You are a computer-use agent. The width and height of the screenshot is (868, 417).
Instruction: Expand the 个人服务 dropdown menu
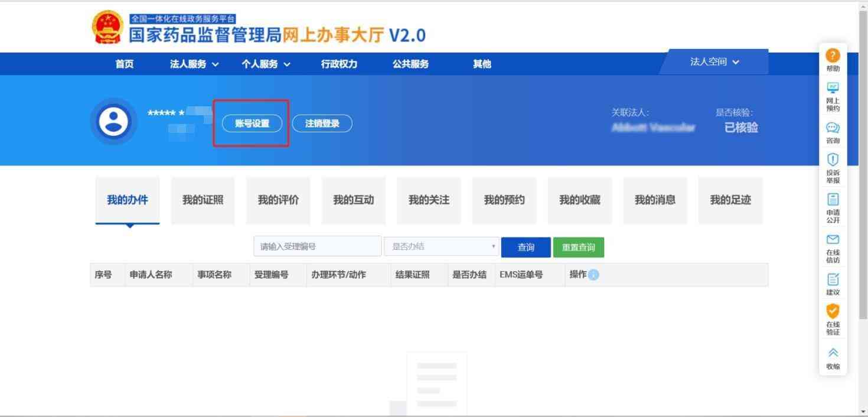(x=266, y=64)
